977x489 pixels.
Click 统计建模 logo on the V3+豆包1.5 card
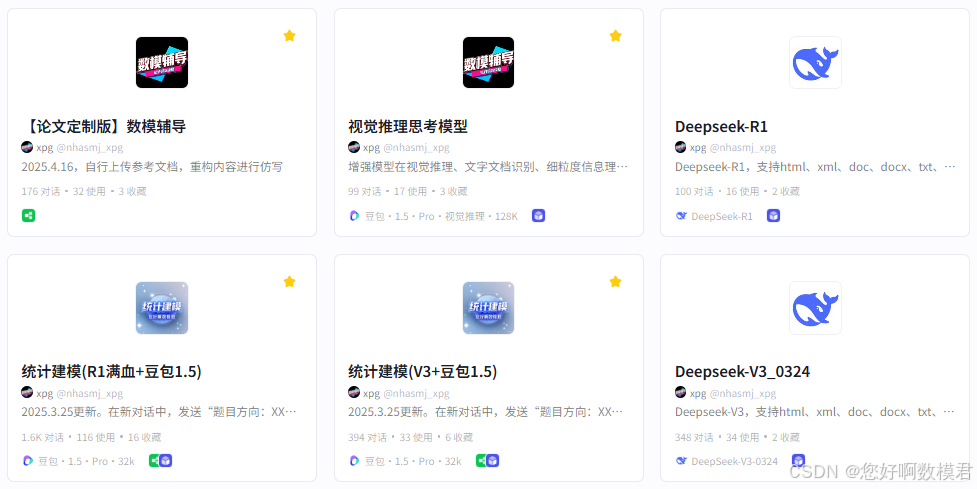point(488,308)
